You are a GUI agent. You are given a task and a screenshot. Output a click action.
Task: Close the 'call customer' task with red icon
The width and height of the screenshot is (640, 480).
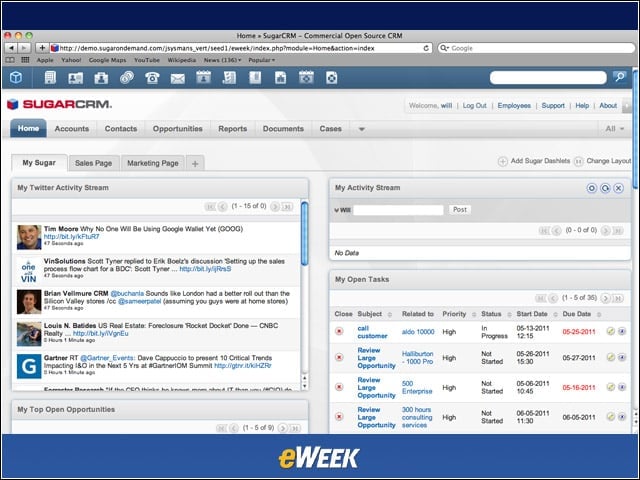pos(339,331)
